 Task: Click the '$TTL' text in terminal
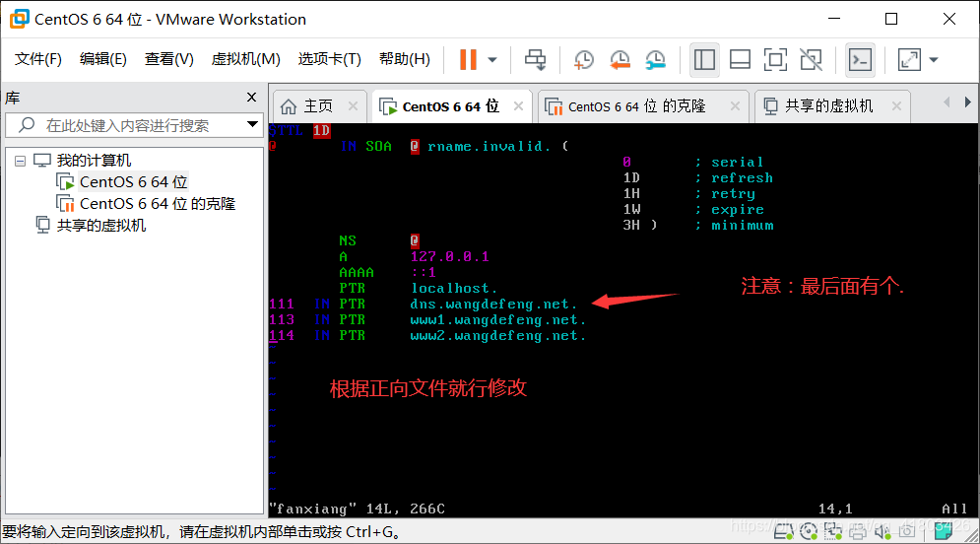(x=287, y=130)
